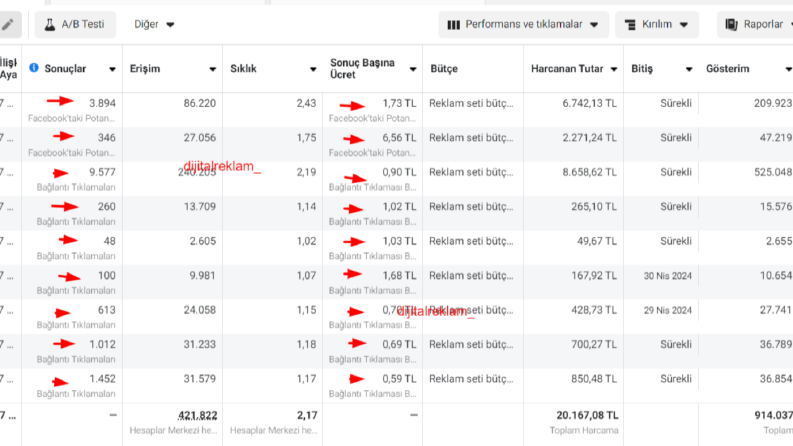The height and width of the screenshot is (446, 793).
Task: Select cost per result 6,56 TL
Action: tap(400, 138)
